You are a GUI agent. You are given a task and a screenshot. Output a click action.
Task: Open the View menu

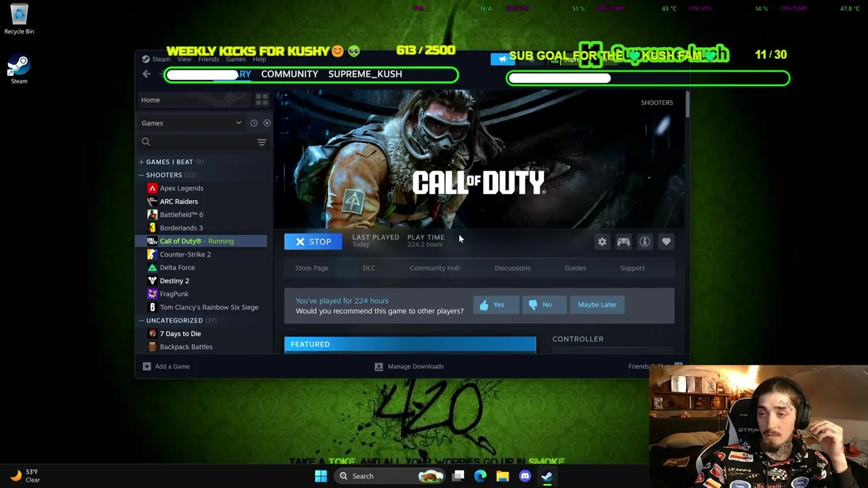(x=184, y=59)
